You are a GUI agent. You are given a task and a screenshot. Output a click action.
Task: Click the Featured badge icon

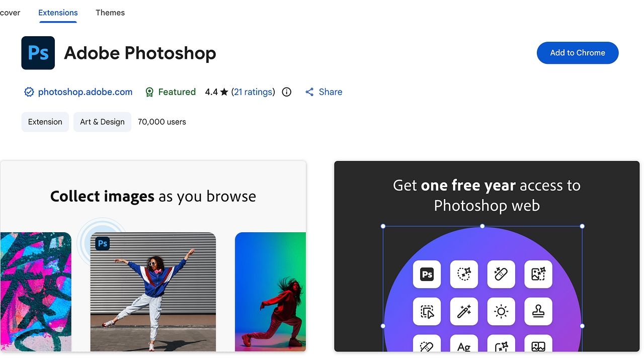pyautogui.click(x=149, y=92)
